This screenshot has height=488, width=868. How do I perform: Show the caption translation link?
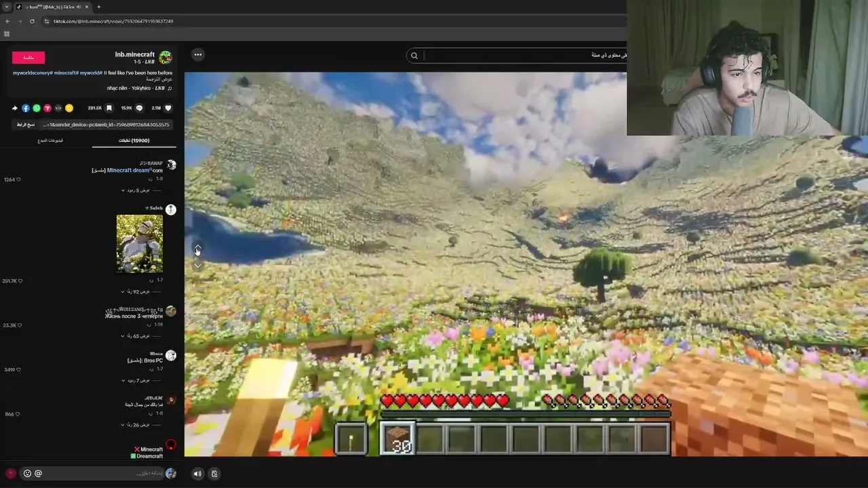pyautogui.click(x=161, y=79)
